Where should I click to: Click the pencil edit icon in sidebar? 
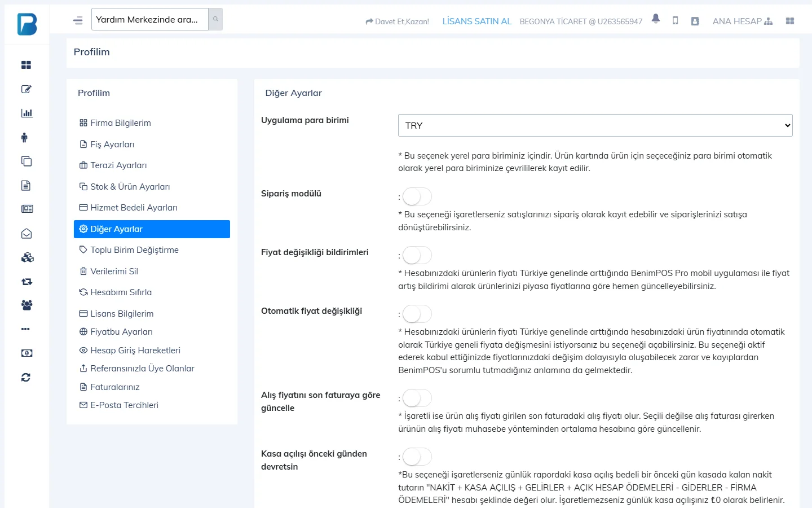point(26,89)
